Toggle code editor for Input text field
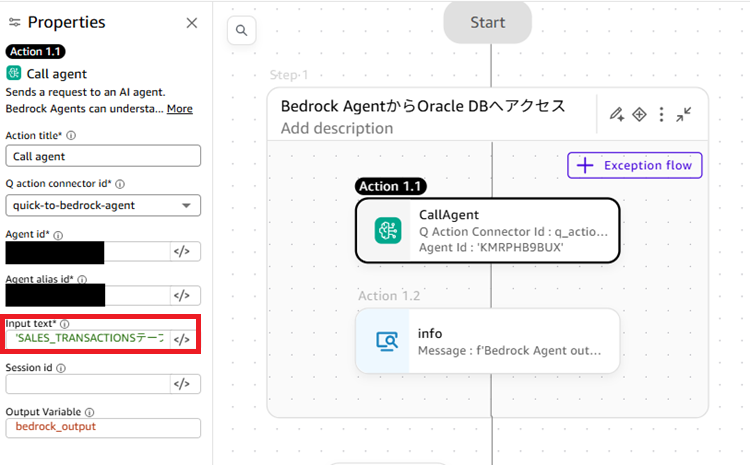 (x=182, y=340)
